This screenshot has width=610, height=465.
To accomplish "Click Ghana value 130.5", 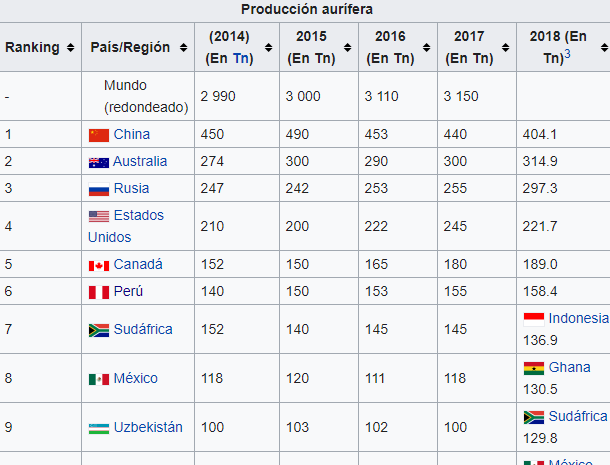I will tap(540, 390).
